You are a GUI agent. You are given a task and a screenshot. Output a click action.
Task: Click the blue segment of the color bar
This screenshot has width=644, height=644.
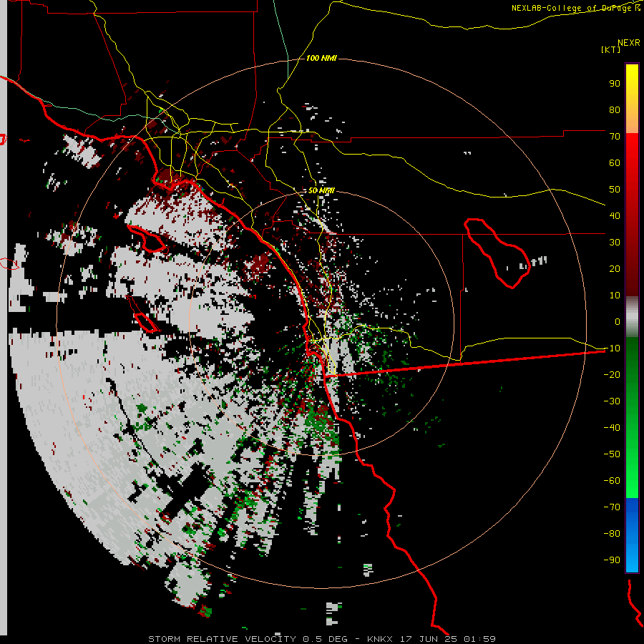click(632, 535)
